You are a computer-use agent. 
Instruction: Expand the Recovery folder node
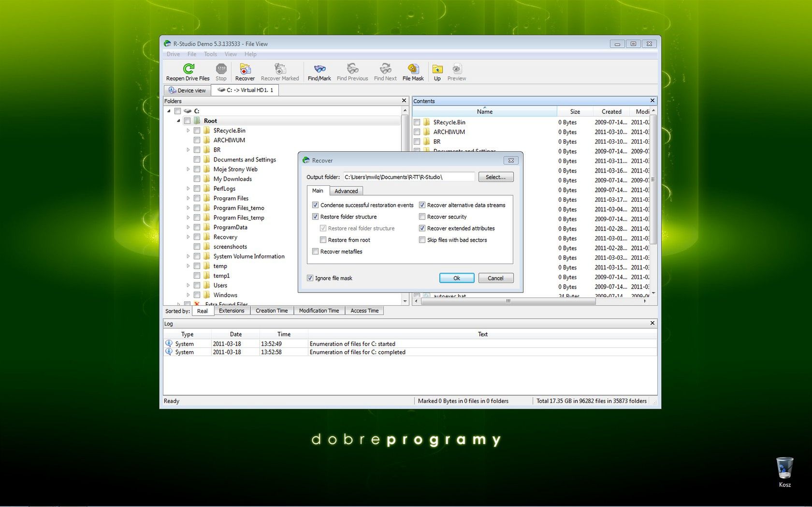point(188,237)
